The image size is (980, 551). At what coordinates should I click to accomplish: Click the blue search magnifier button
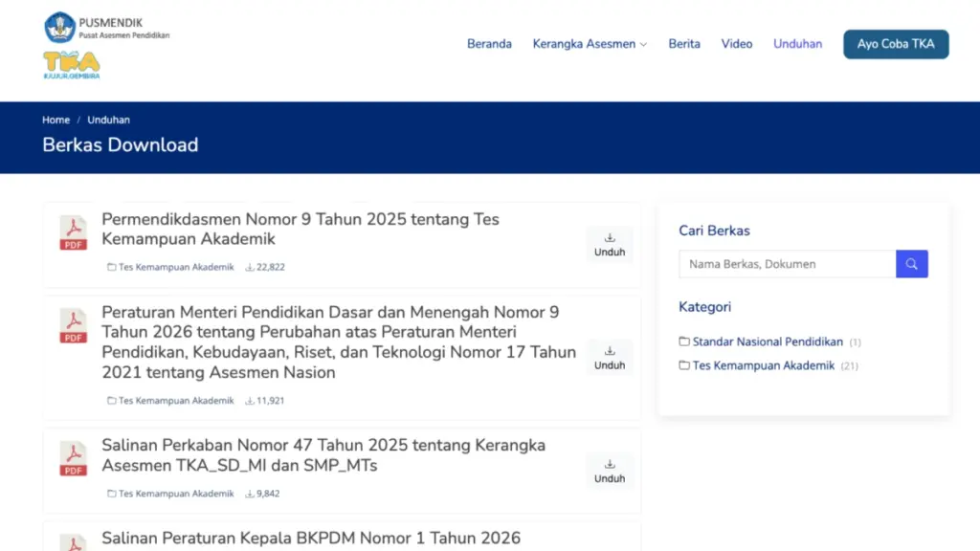(912, 264)
